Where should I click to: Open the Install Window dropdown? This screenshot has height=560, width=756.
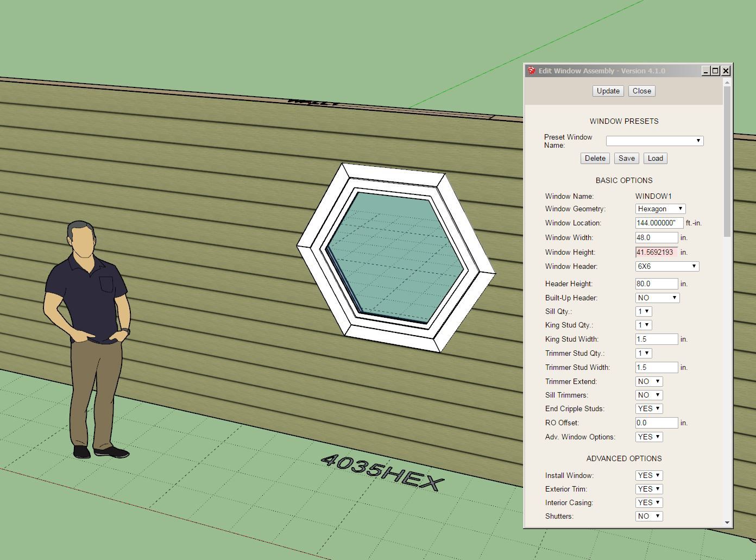click(649, 475)
